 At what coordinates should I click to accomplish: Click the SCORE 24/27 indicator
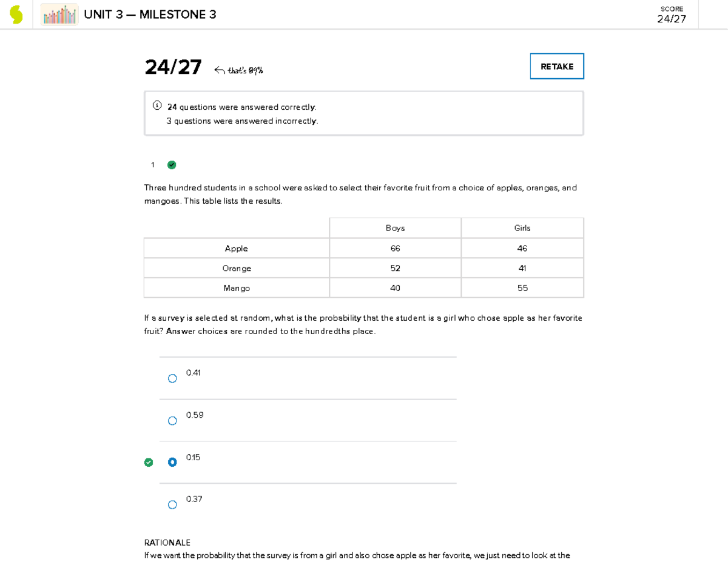coord(672,15)
